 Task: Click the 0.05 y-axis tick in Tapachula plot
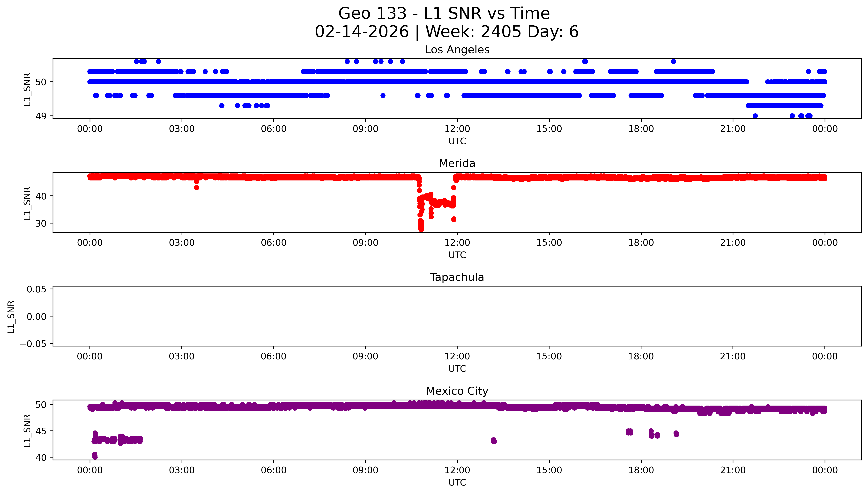point(36,289)
